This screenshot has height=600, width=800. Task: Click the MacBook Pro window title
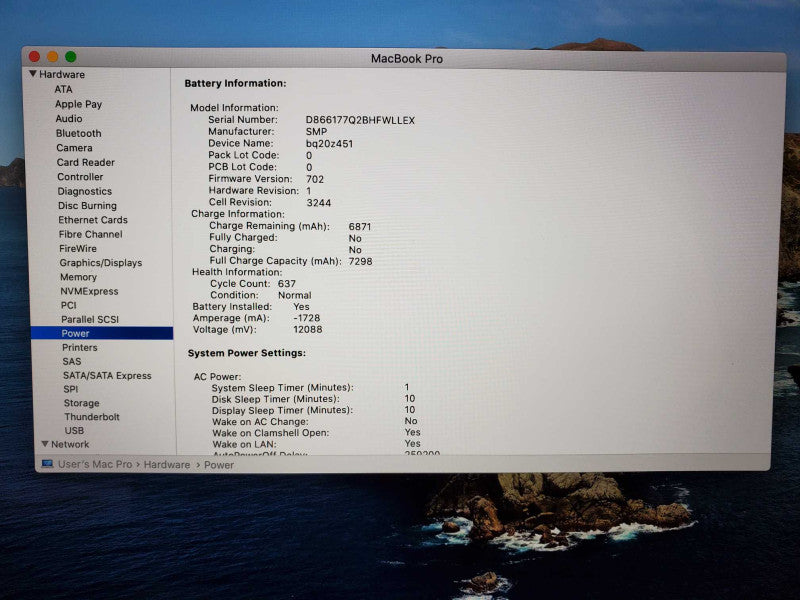pos(407,59)
